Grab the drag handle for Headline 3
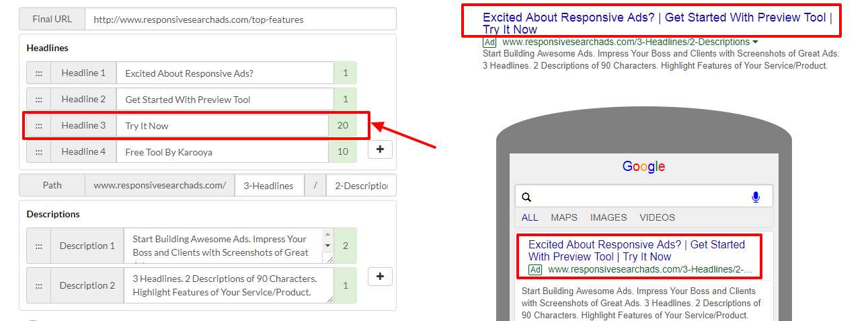The image size is (868, 321). [x=38, y=125]
